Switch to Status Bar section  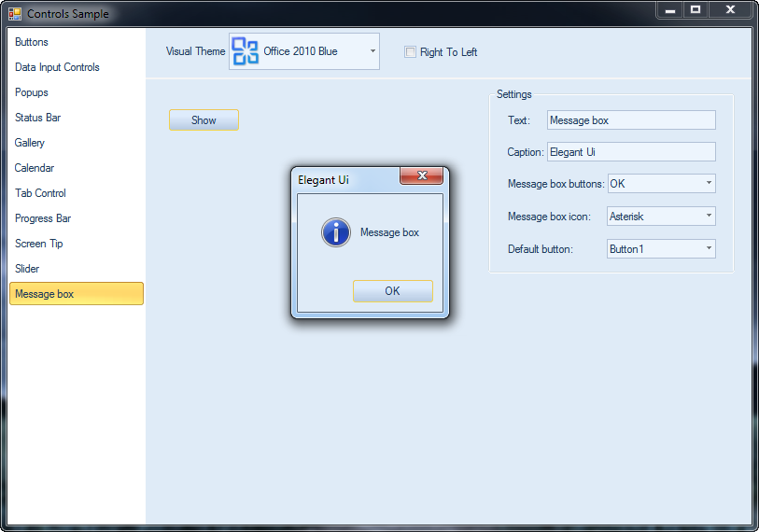(77, 118)
